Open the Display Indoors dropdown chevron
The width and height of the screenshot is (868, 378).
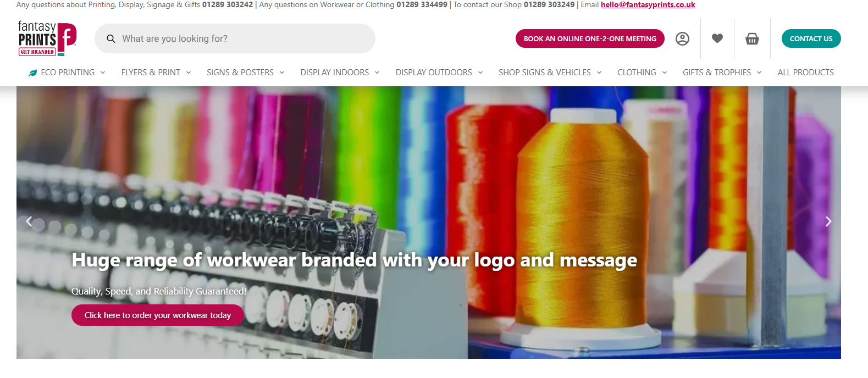377,73
